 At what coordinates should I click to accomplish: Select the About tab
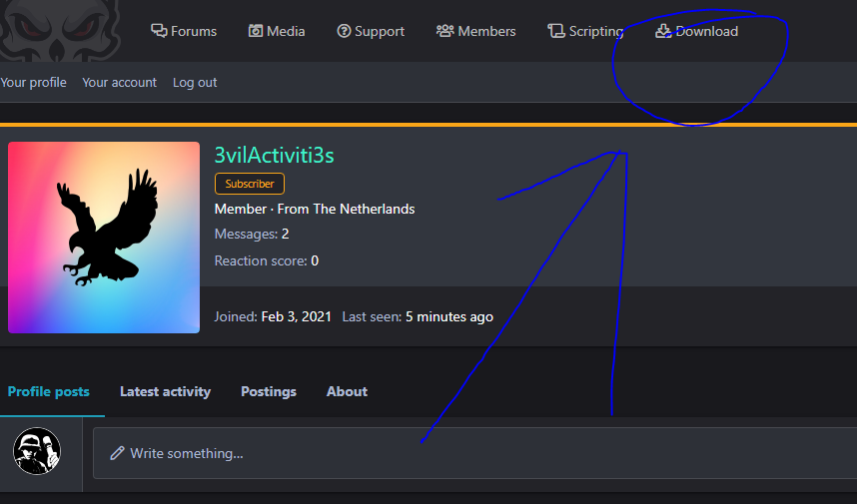point(347,391)
